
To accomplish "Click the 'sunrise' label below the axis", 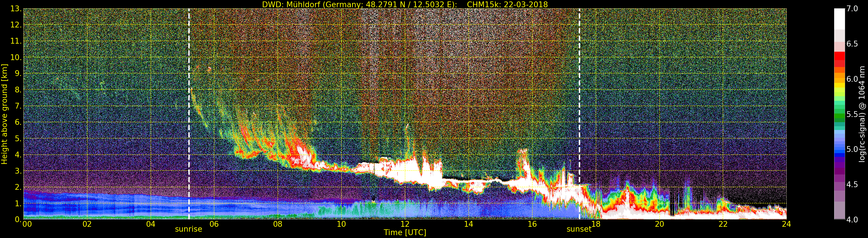I will coord(188,229).
